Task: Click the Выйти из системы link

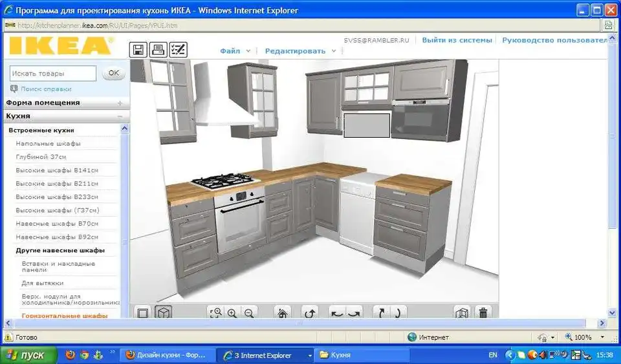Action: tap(457, 40)
